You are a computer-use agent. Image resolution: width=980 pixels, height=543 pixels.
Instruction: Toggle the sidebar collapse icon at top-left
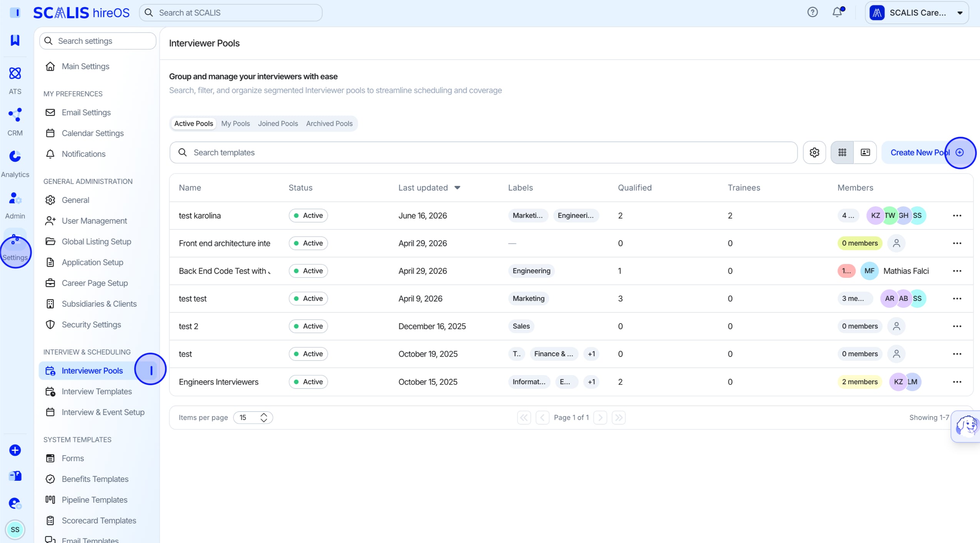click(x=15, y=13)
